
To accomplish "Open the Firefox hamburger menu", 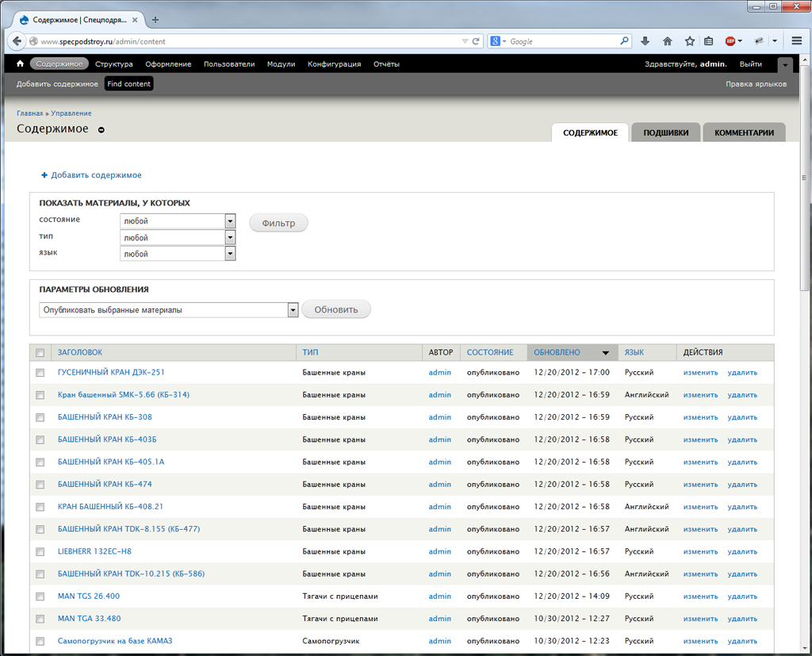I will (x=797, y=41).
